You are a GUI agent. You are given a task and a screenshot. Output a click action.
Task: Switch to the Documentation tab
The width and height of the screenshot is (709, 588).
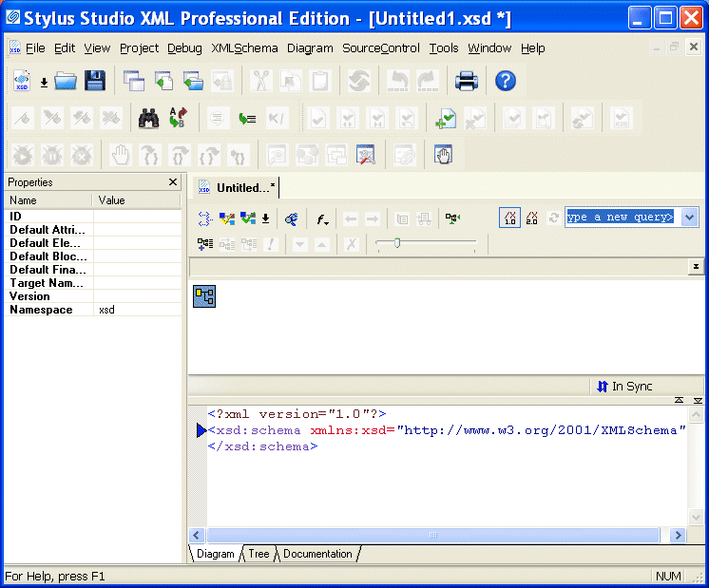[317, 554]
